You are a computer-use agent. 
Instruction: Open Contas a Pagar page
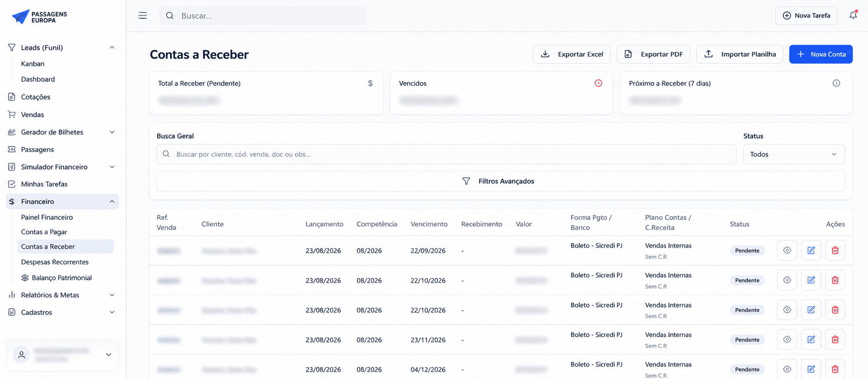44,232
